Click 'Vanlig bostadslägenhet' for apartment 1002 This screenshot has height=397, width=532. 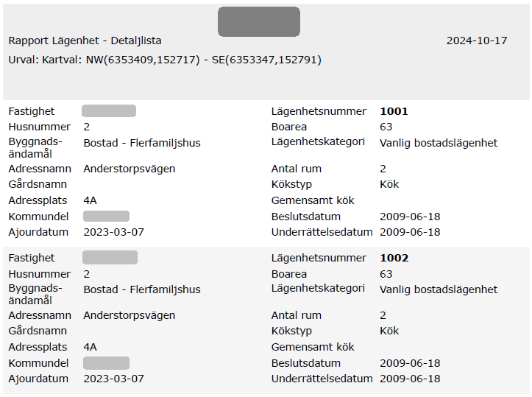(x=439, y=289)
